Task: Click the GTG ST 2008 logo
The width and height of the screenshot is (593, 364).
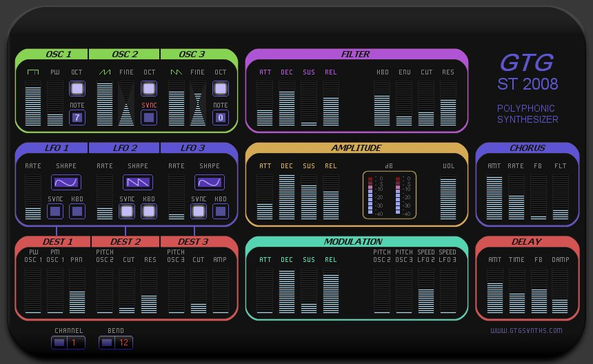Action: pos(527,72)
